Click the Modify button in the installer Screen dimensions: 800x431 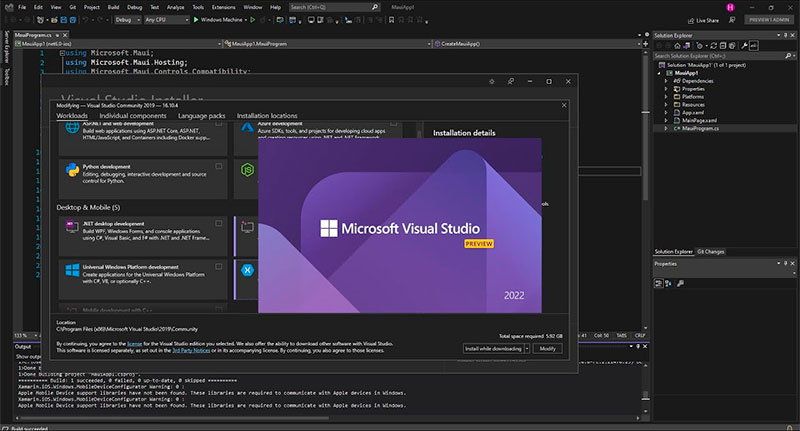[x=547, y=348]
